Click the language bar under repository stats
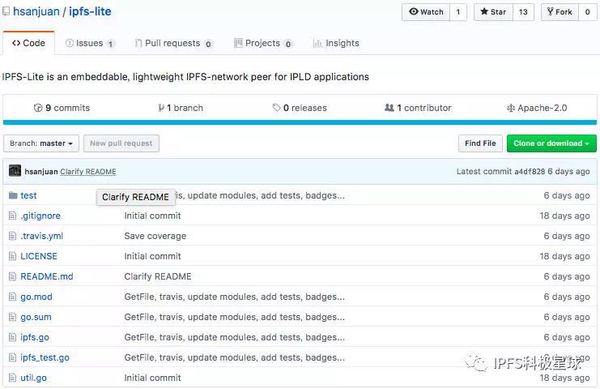Screen dimensions: 600x389 coord(300,122)
